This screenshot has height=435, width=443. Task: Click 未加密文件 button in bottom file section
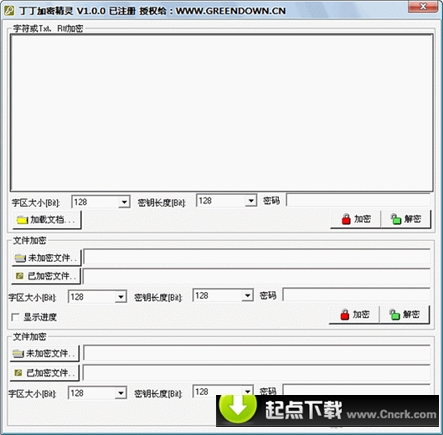45,354
